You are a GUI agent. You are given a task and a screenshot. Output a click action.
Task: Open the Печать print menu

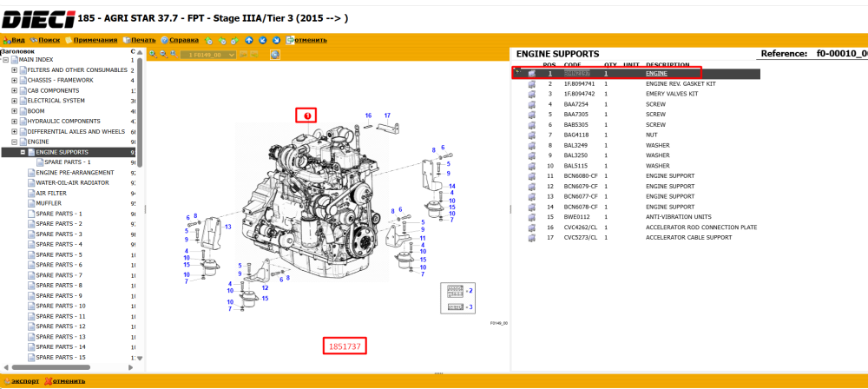click(140, 40)
